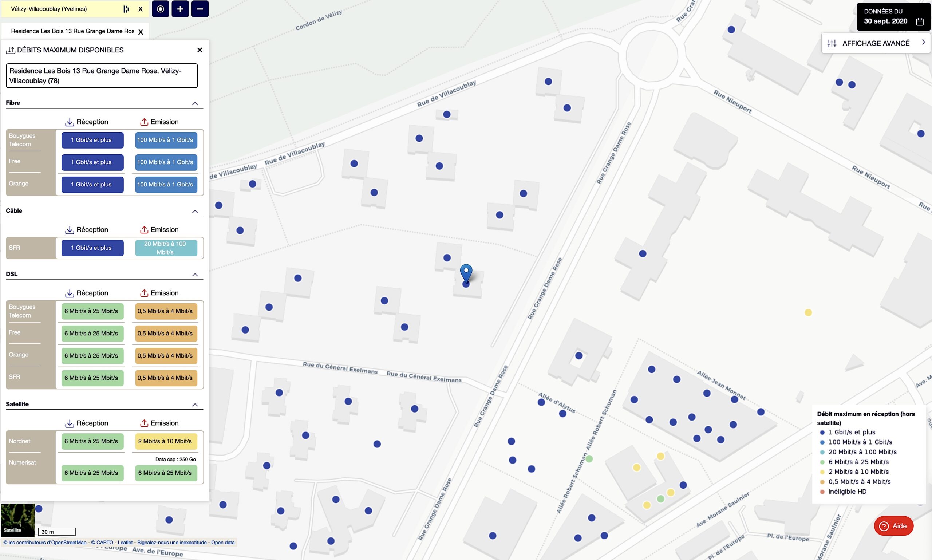Follow the Open data link

(222, 542)
